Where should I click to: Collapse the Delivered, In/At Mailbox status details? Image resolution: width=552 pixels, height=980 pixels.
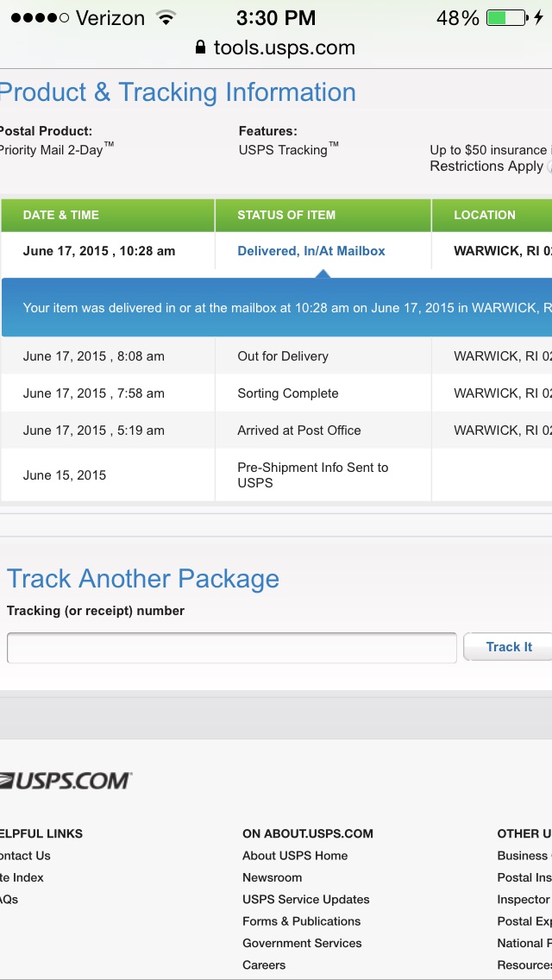point(310,251)
